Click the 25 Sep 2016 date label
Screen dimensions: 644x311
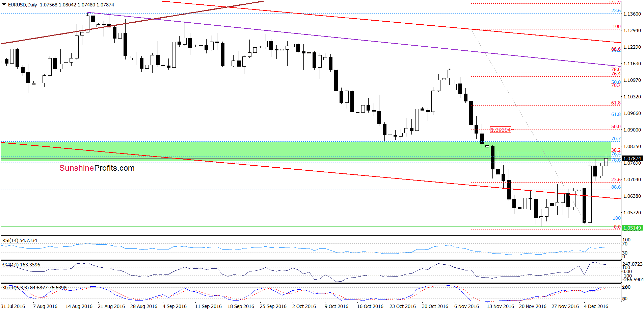click(273, 306)
